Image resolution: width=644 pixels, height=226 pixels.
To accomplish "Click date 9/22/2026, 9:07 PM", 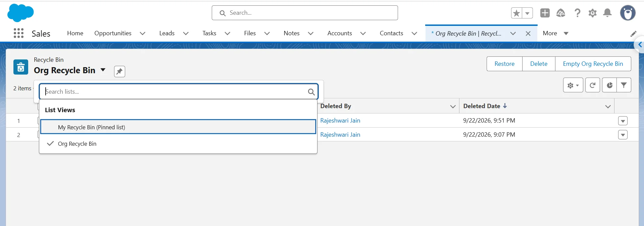I will tap(489, 135).
